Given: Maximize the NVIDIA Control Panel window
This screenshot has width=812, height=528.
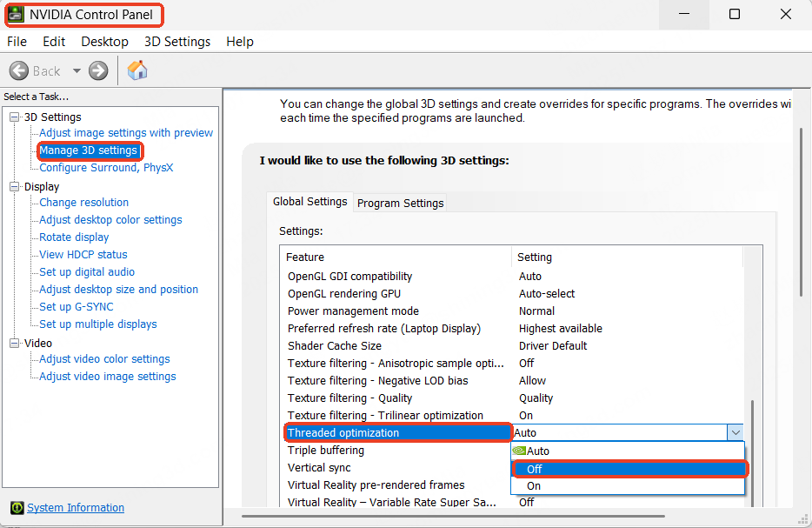Looking at the screenshot, I should coord(735,15).
